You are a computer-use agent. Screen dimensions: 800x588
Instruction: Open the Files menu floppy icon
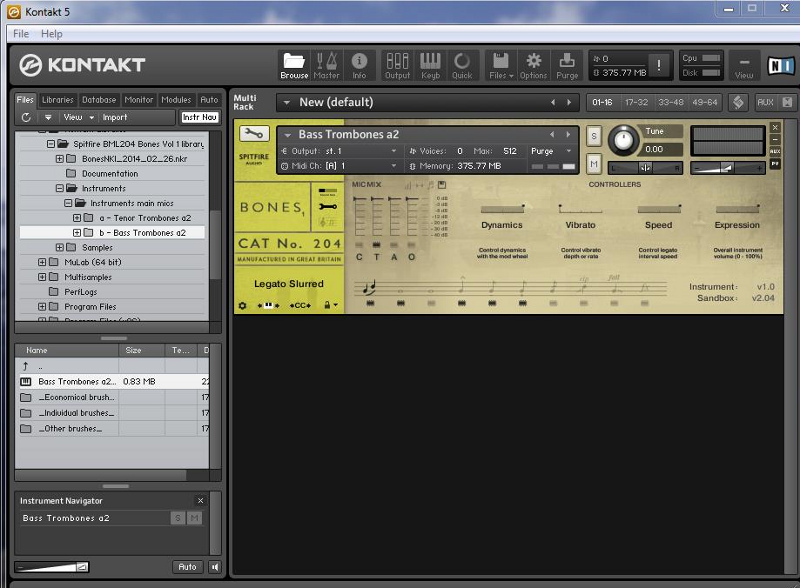(501, 65)
